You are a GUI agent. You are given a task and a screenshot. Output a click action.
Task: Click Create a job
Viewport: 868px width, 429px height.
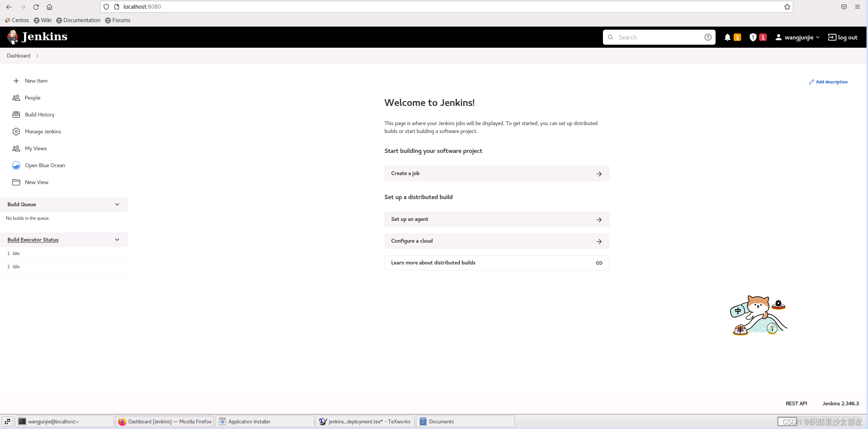tap(496, 174)
